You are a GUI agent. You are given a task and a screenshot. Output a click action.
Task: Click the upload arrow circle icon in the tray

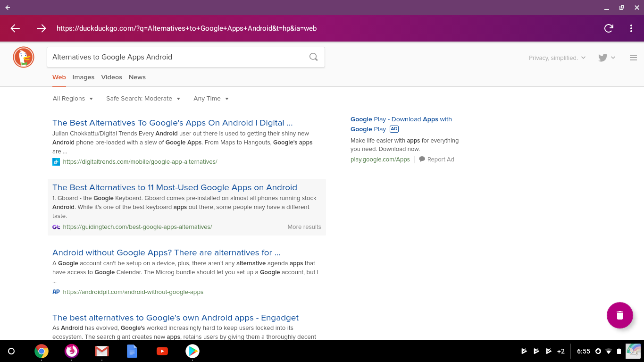(x=598, y=351)
